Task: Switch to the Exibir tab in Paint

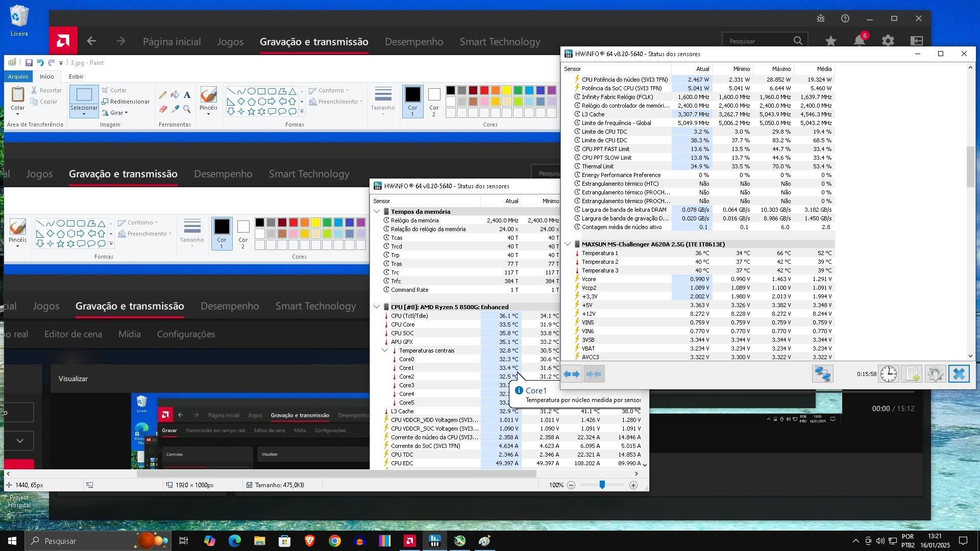Action: pyautogui.click(x=76, y=77)
